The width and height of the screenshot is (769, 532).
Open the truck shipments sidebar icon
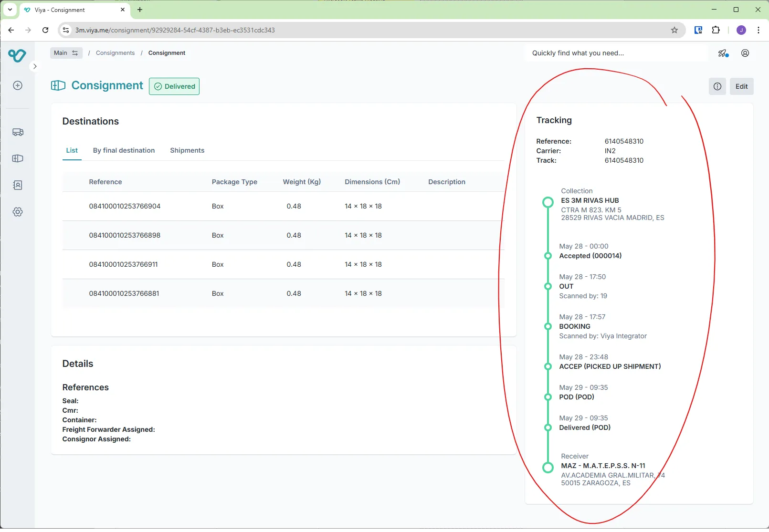pyautogui.click(x=18, y=132)
